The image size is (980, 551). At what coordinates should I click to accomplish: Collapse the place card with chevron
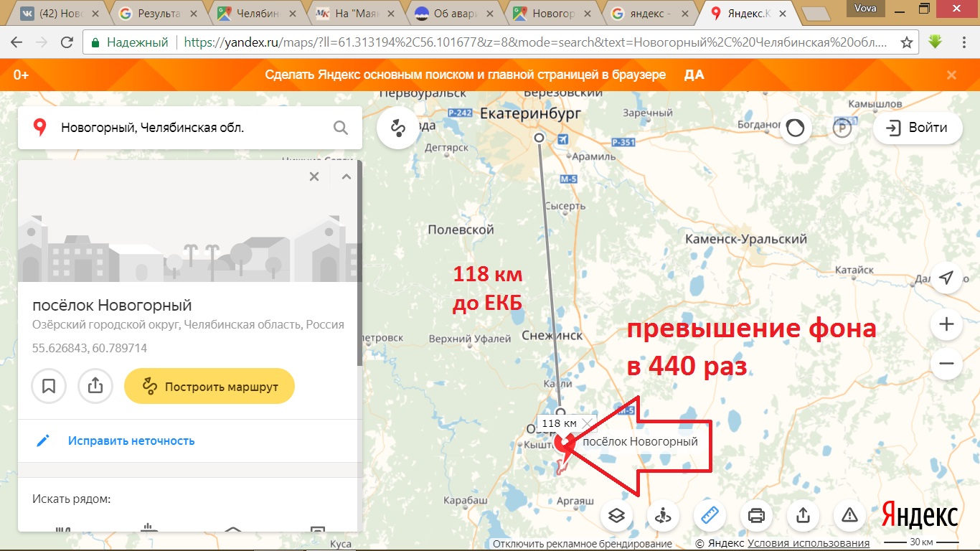[346, 176]
